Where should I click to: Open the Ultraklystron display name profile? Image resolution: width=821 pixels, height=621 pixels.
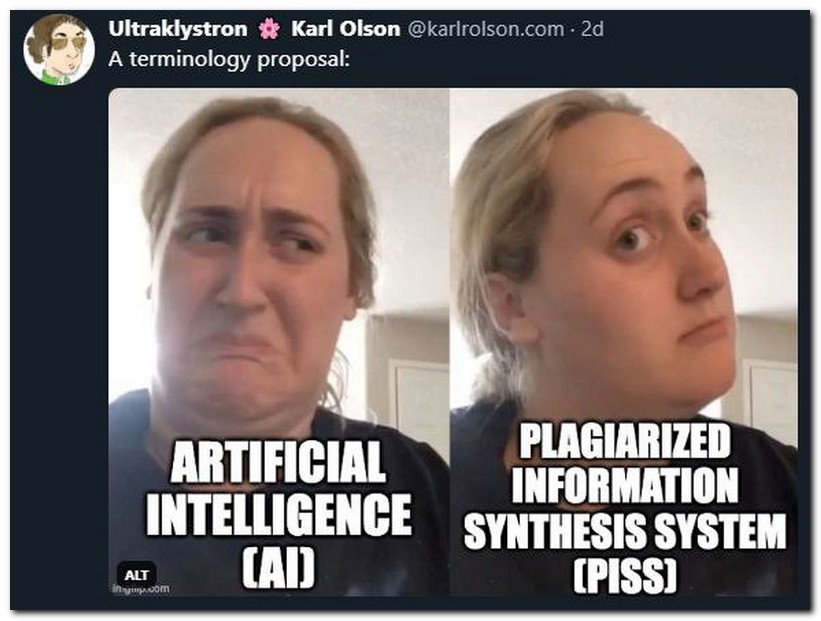point(178,29)
